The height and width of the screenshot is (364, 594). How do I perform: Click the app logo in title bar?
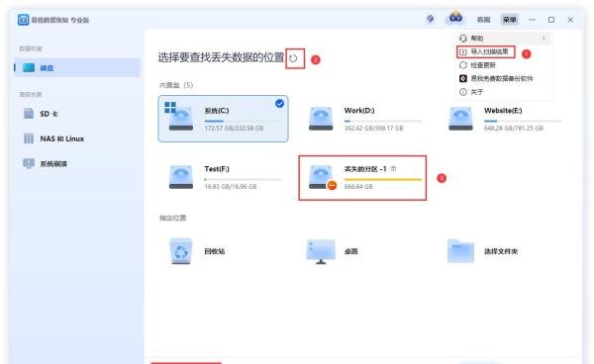pyautogui.click(x=23, y=20)
